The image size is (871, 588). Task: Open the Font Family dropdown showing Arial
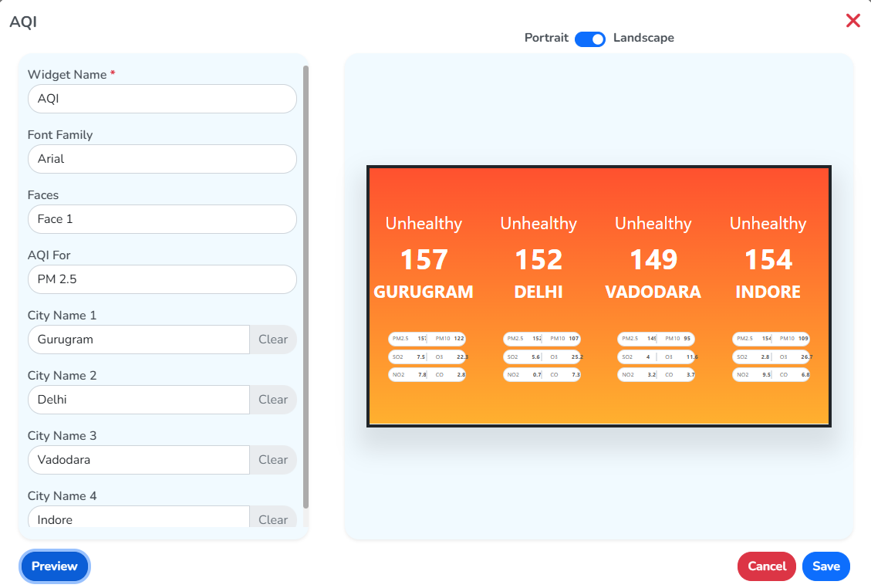[162, 159]
